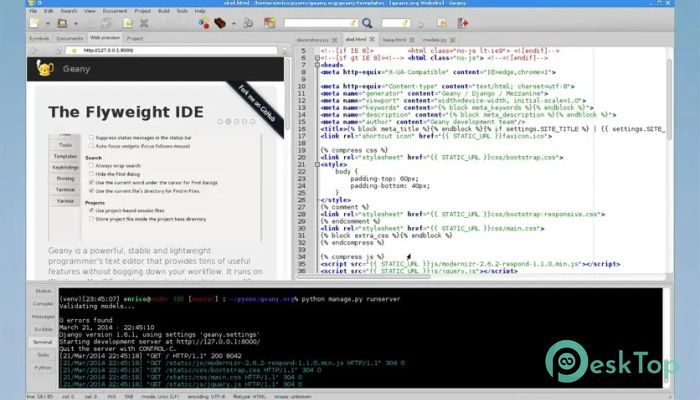This screenshot has width=700, height=400.
Task: Collapse the style fold marker at line 21
Action: pyautogui.click(x=317, y=165)
